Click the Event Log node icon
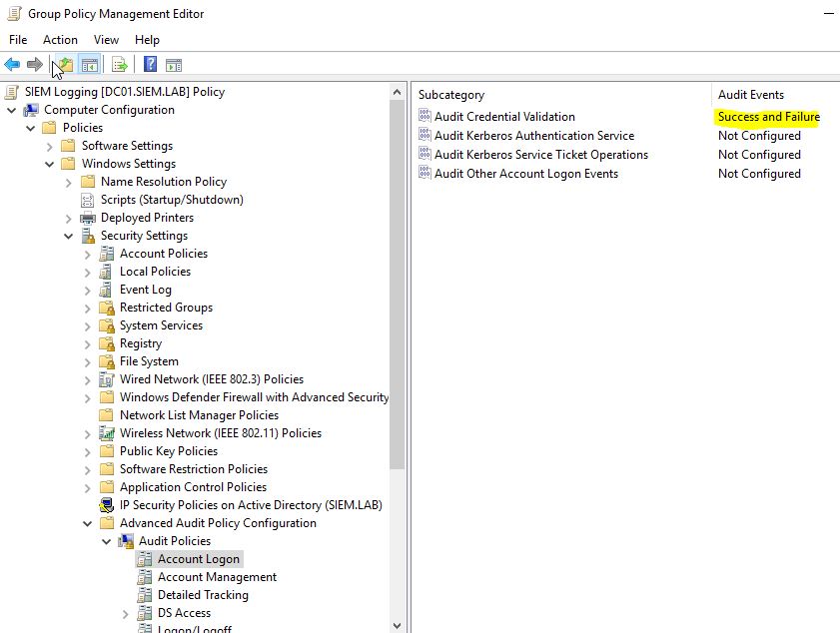Viewport: 840px width, 633px height. 107,290
